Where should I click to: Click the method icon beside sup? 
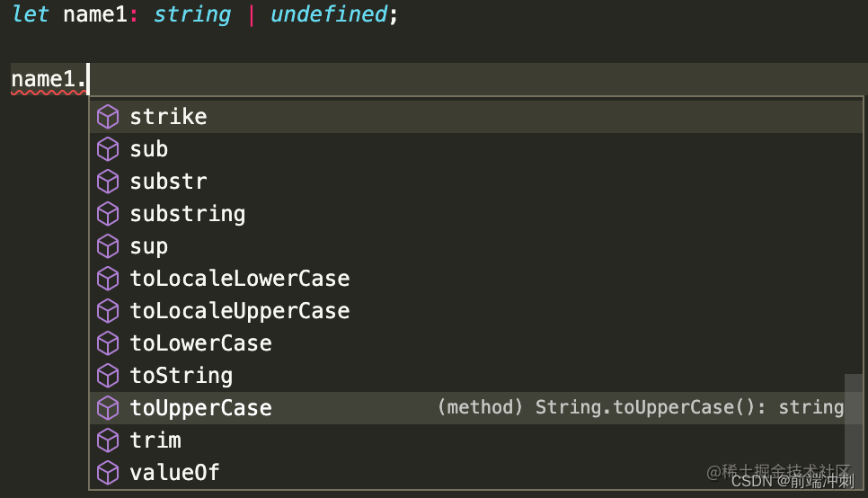108,246
